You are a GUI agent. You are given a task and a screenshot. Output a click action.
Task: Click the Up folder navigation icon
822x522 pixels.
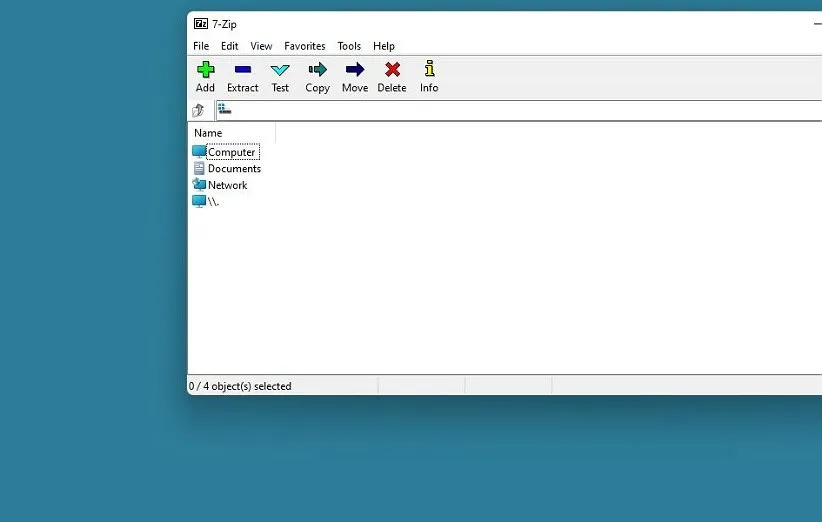199,110
